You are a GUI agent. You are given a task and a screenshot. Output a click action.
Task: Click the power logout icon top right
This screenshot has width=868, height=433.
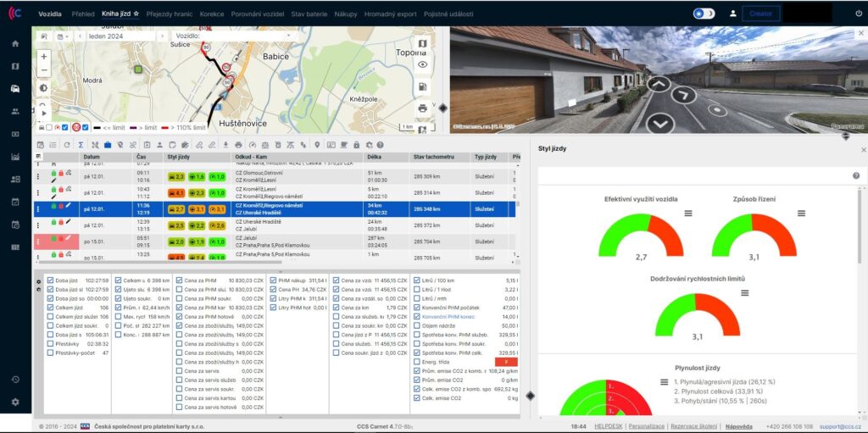(859, 14)
